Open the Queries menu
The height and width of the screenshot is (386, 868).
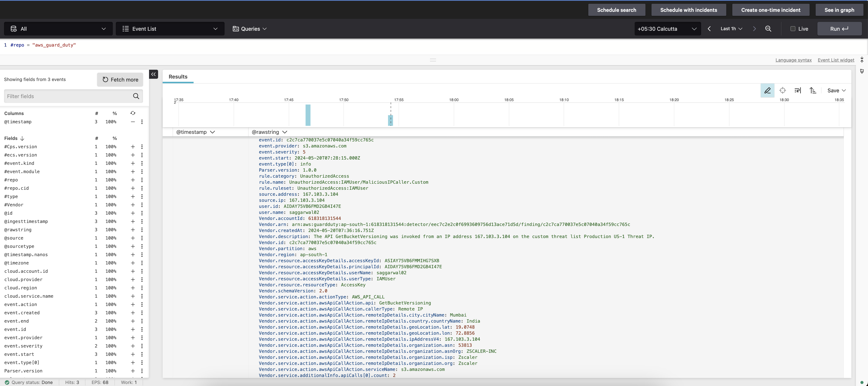pos(250,29)
